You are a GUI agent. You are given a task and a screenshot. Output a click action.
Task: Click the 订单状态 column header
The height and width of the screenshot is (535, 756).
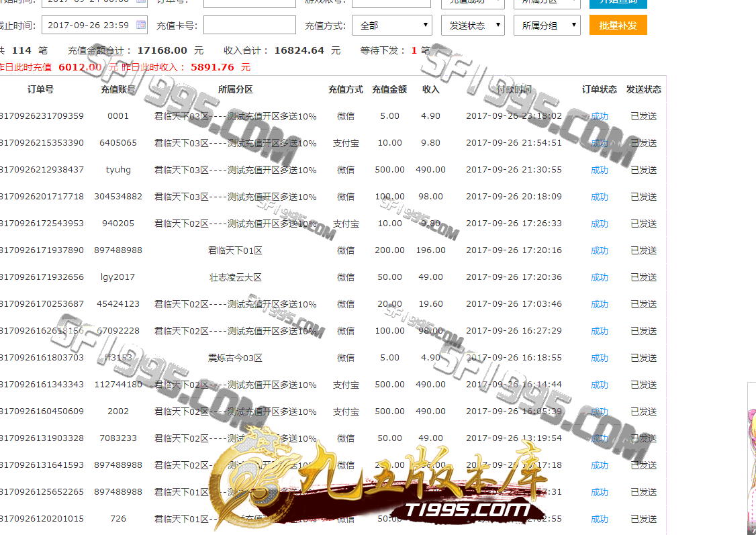pyautogui.click(x=600, y=89)
